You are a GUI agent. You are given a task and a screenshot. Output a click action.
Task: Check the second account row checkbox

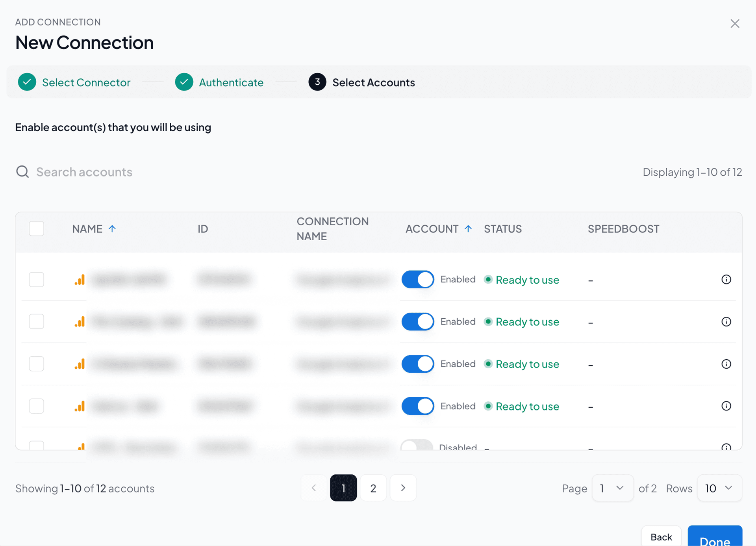[x=36, y=321]
